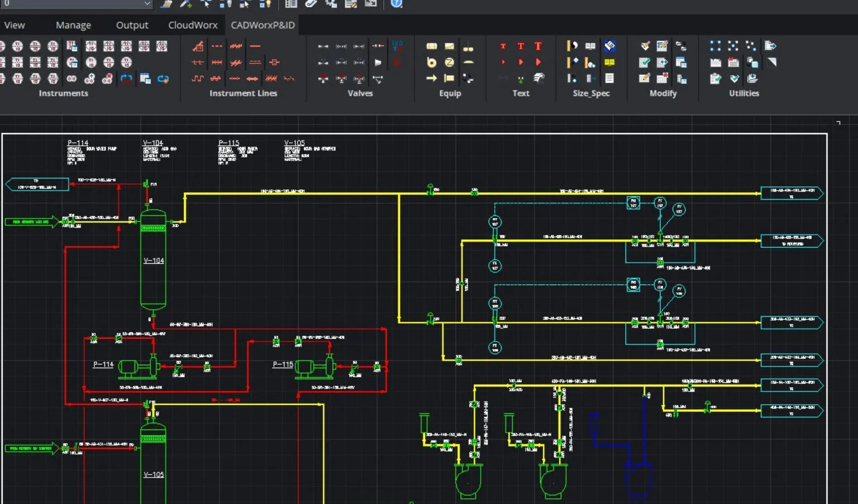The height and width of the screenshot is (504, 858).
Task: Pick the double dashed red instrument line
Action: (255, 63)
